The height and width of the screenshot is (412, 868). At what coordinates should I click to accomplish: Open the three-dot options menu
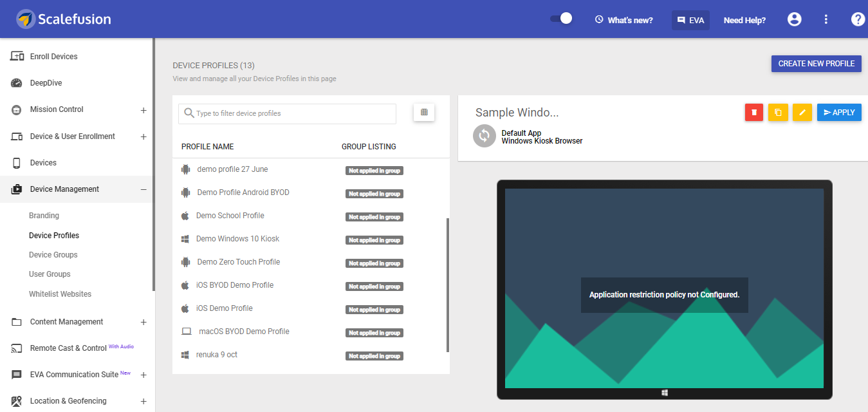coord(826,20)
